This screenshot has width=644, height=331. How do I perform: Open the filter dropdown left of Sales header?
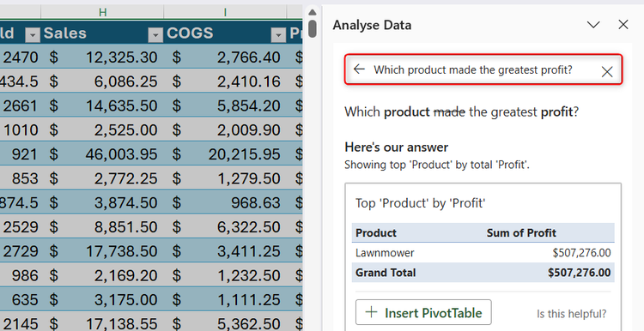point(33,35)
